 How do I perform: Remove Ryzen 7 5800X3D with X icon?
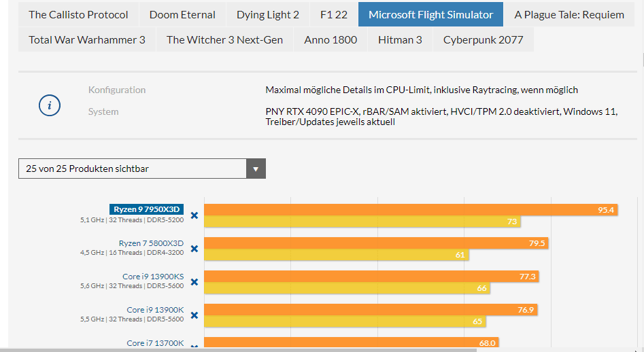(x=194, y=249)
